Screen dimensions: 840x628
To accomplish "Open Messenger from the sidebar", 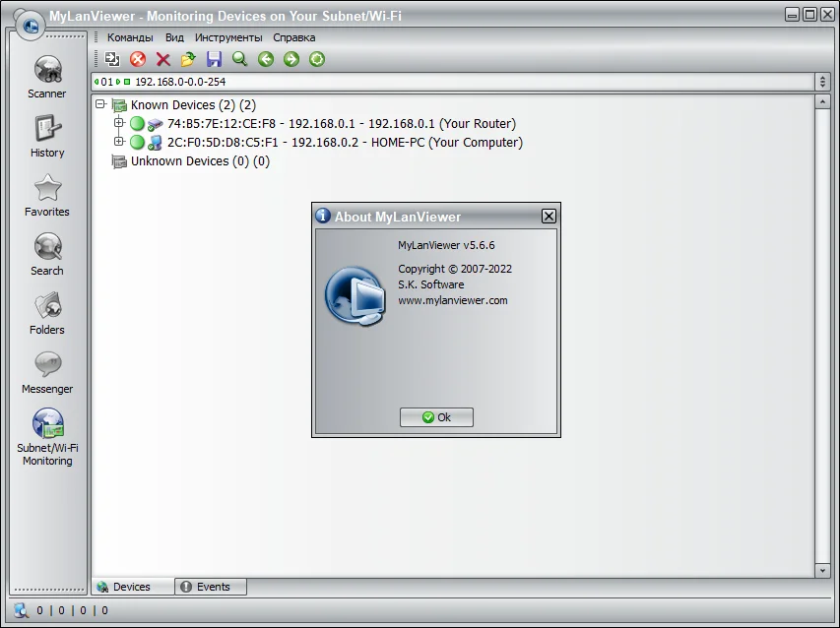I will pyautogui.click(x=47, y=373).
